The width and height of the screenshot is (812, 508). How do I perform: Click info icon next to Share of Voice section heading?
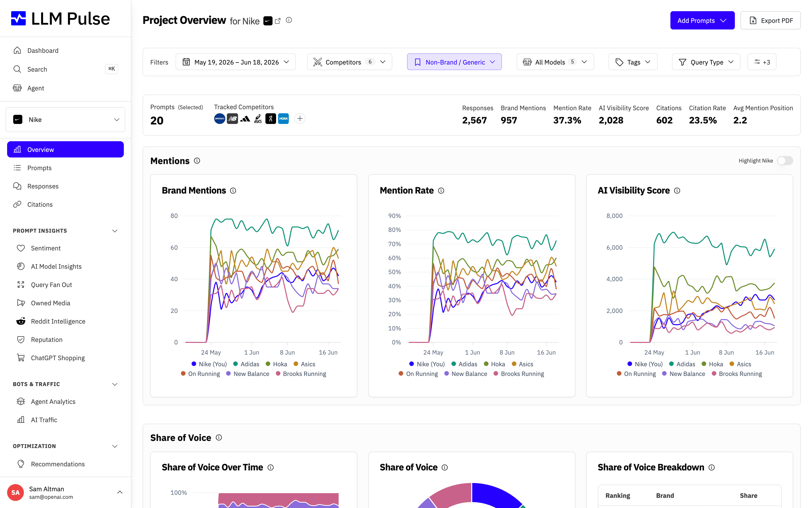pyautogui.click(x=219, y=438)
